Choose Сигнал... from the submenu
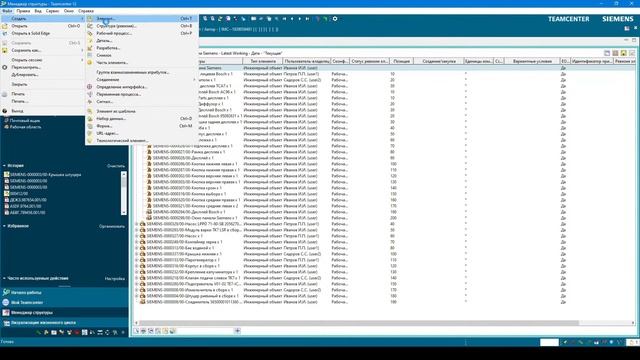Viewport: 640px width, 360px height. 142,102
